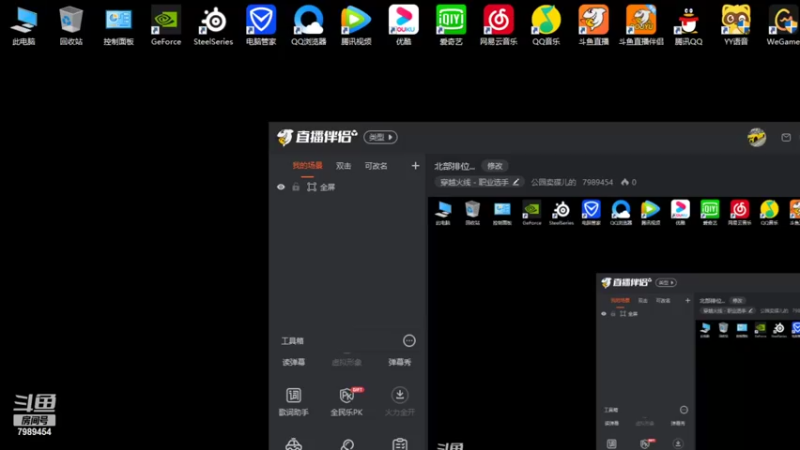Click room number 7989454 in the header
This screenshot has height=450, width=800.
tap(597, 182)
